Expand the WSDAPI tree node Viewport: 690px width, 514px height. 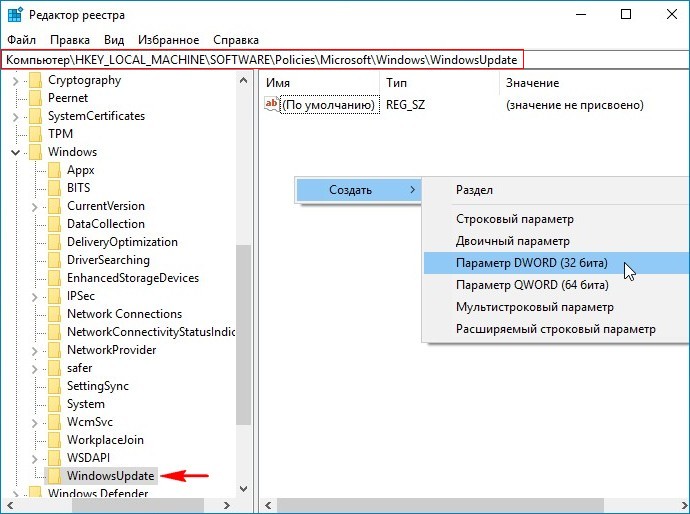tap(35, 459)
